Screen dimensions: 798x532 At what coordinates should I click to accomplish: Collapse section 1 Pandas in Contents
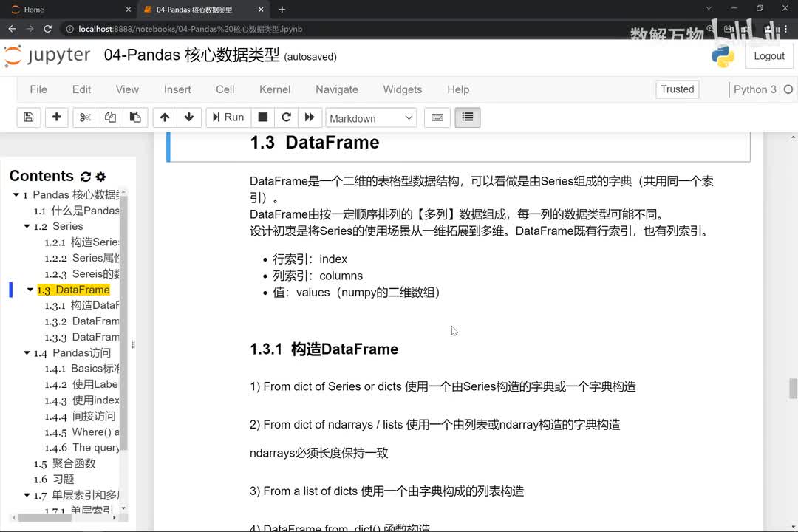(x=16, y=194)
